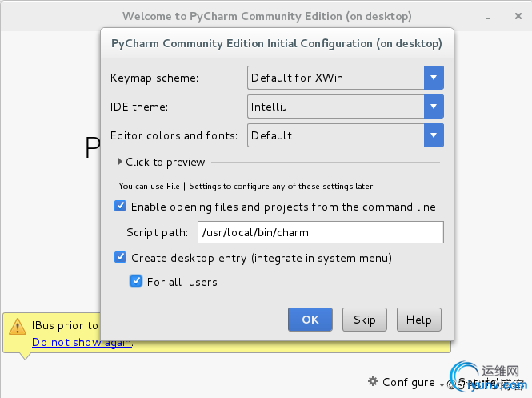The image size is (532, 398).
Task: Click the settings hint text about File Settings
Action: click(246, 186)
